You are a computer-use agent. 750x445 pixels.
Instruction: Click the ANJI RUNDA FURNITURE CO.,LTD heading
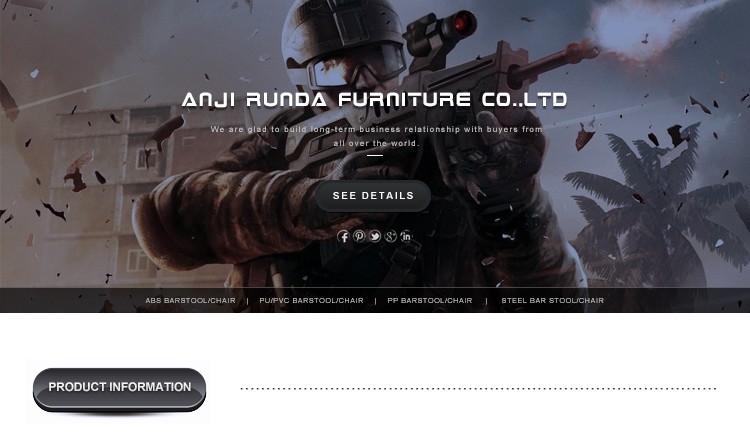pyautogui.click(x=375, y=100)
